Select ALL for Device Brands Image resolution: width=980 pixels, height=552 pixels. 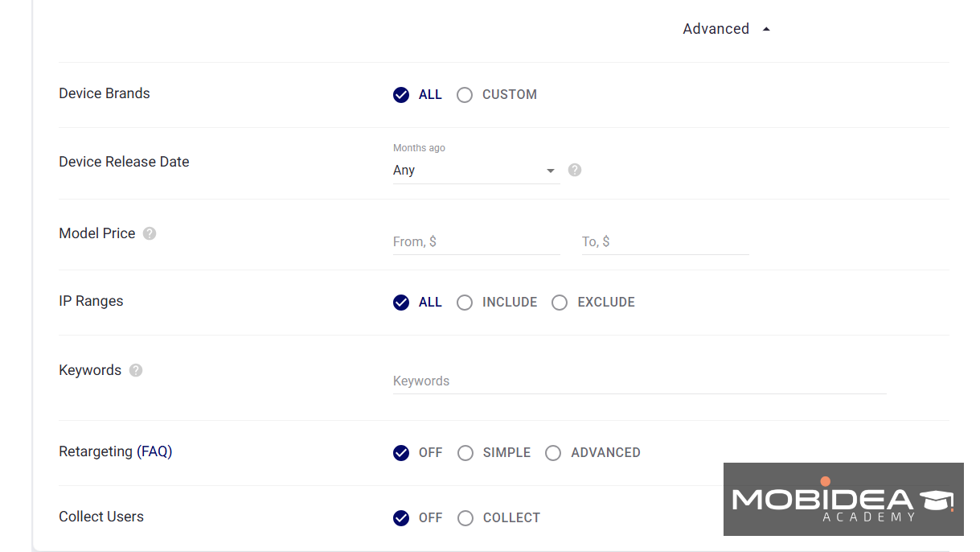point(401,95)
